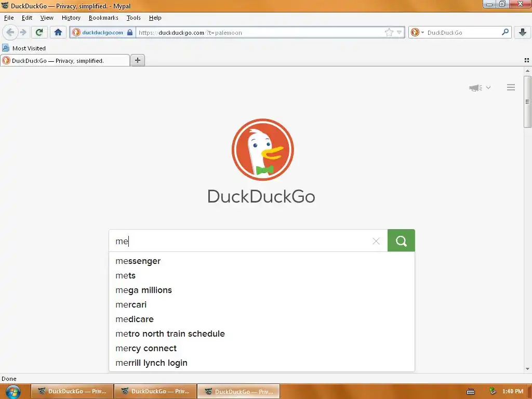Click the page scrollbar down arrow
This screenshot has width=532, height=399.
pyautogui.click(x=527, y=369)
